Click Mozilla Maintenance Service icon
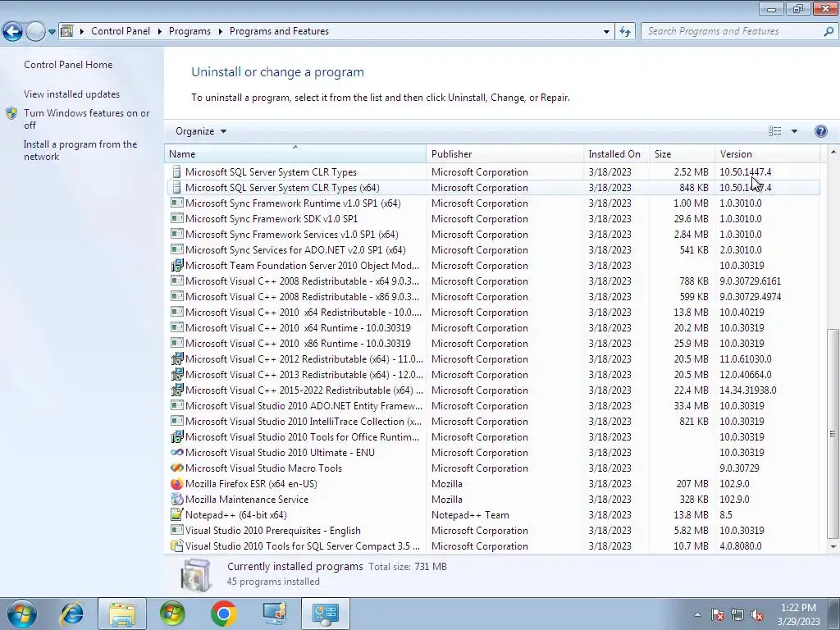Screen dimensions: 840x630 [x=177, y=500]
